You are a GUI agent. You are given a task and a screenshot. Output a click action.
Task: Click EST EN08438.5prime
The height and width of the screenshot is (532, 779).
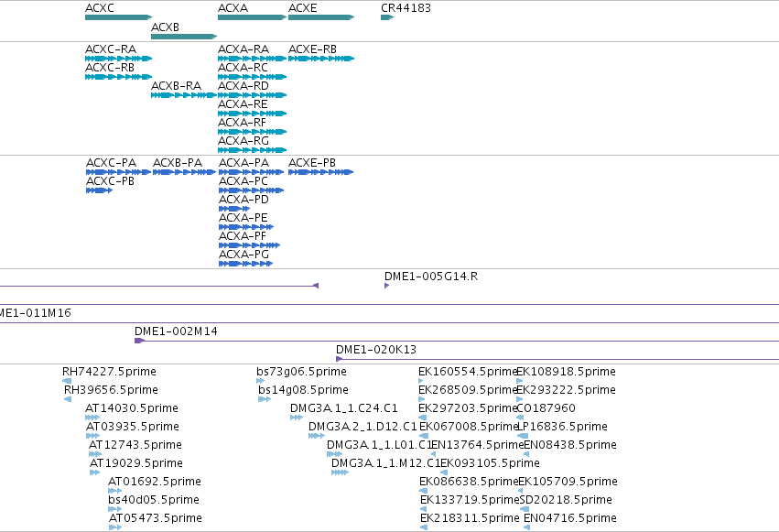[x=526, y=454]
